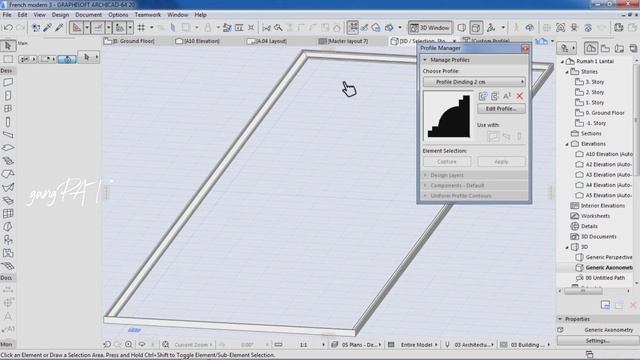640x360 pixels.
Task: Click the Capture button
Action: [447, 162]
